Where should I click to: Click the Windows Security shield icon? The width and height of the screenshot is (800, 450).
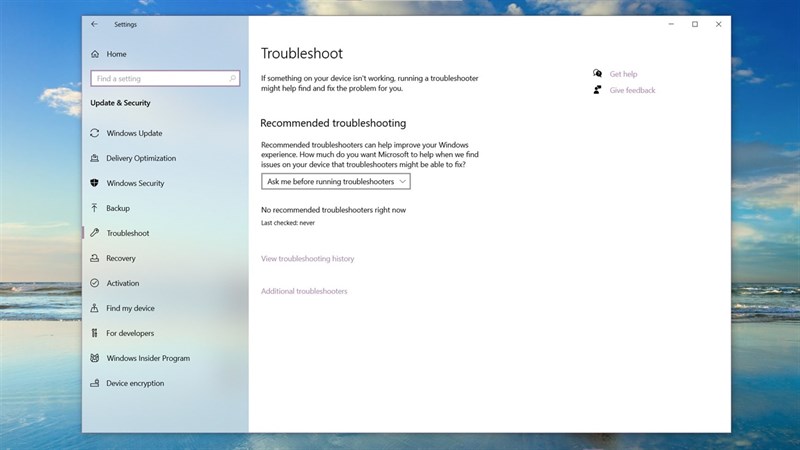(95, 183)
